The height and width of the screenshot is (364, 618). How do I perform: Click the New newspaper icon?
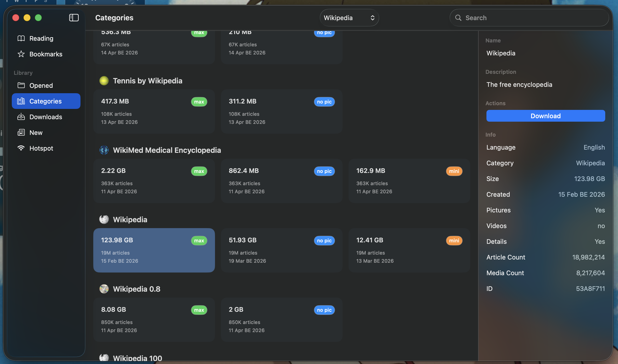[x=21, y=132]
